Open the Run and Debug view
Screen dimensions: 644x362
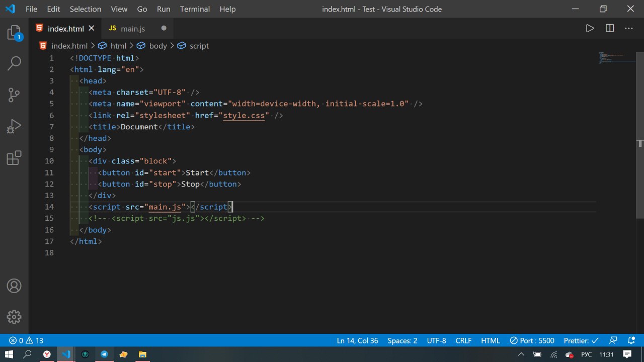(14, 126)
